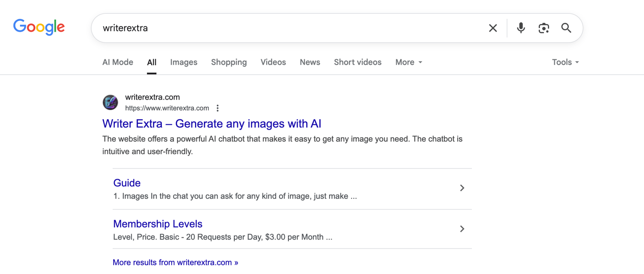Click the snippet with Basic - 20 Requests per Day
This screenshot has height=274, width=644.
(x=223, y=237)
